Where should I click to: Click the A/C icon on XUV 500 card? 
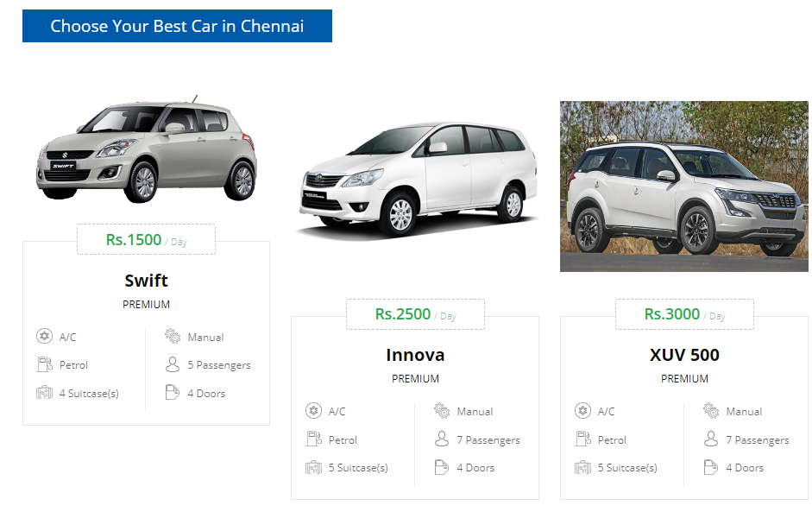pos(582,411)
